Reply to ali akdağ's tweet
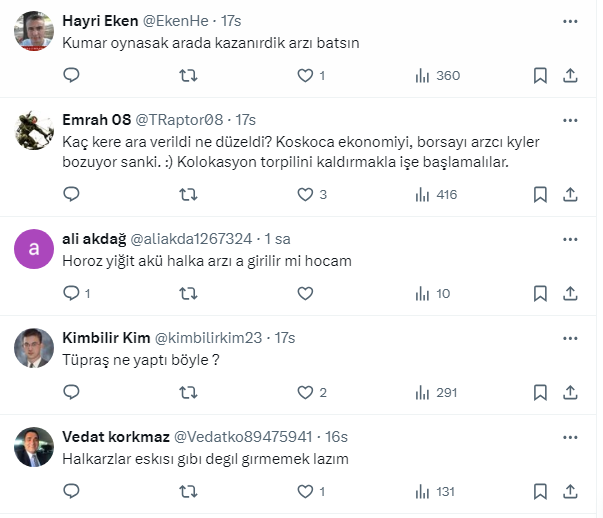This screenshot has height=518, width=603. tap(71, 293)
